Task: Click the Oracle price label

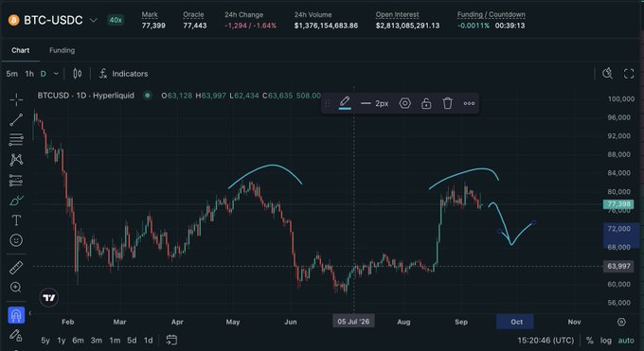Action: (193, 14)
